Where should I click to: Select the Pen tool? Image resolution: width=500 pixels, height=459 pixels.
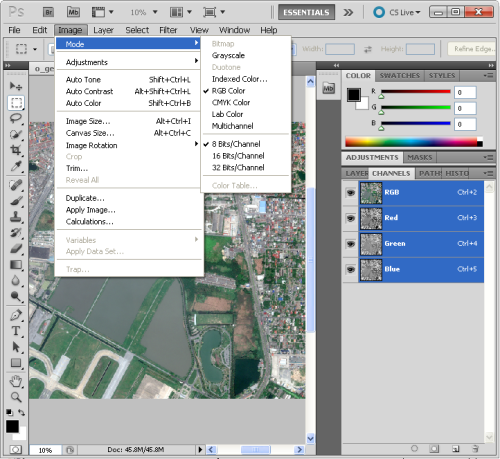click(16, 315)
